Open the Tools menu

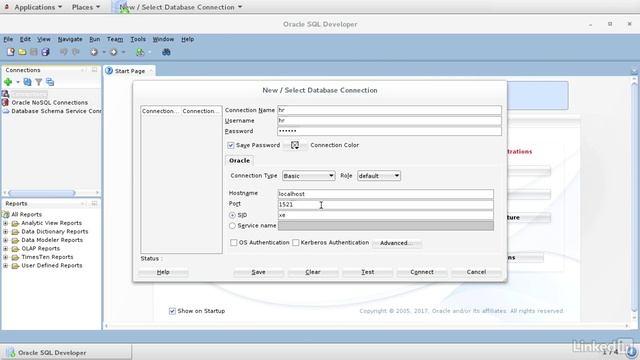pyautogui.click(x=138, y=39)
